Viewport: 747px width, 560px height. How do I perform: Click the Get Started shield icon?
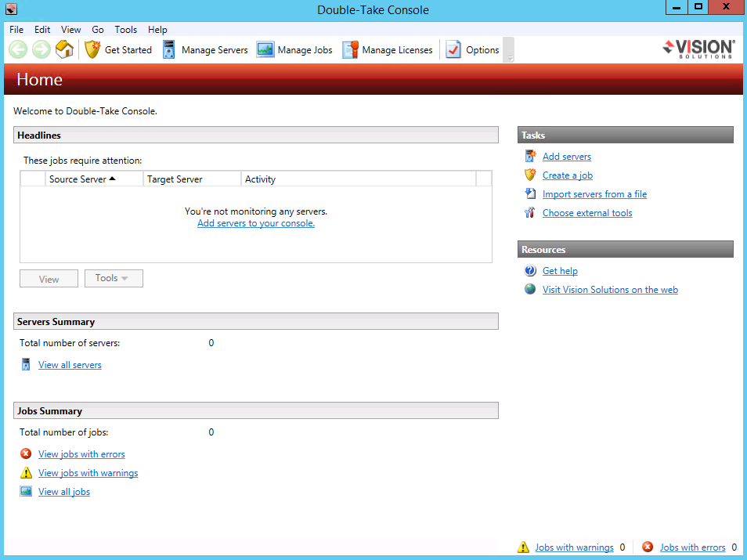tap(92, 49)
